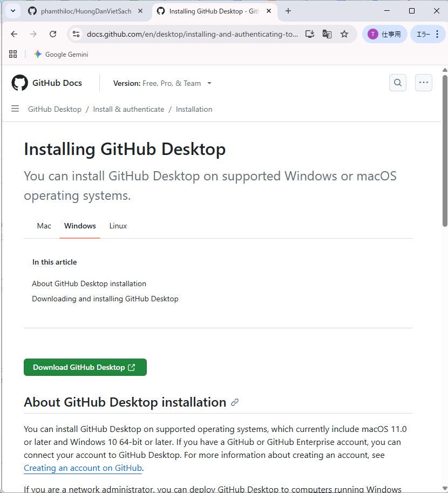Screen dimensions: 448x493
Task: Close the Installing GitHub Desktop tab
Action: pos(269,11)
